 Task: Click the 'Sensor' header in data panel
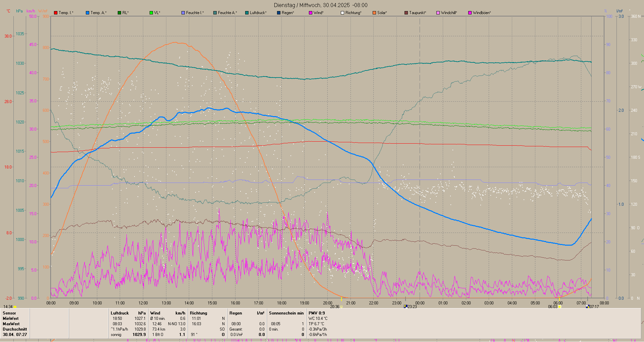pos(9,313)
